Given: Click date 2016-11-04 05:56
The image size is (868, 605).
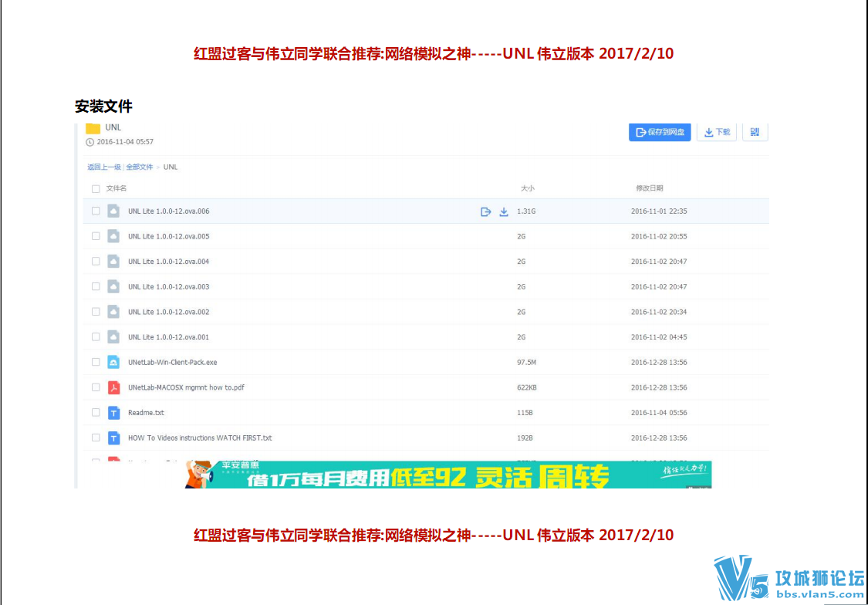Looking at the screenshot, I should click(659, 413).
